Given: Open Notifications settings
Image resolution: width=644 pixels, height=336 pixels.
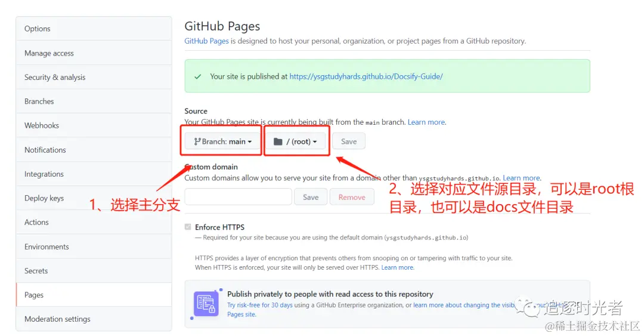Looking at the screenshot, I should pos(94,150).
